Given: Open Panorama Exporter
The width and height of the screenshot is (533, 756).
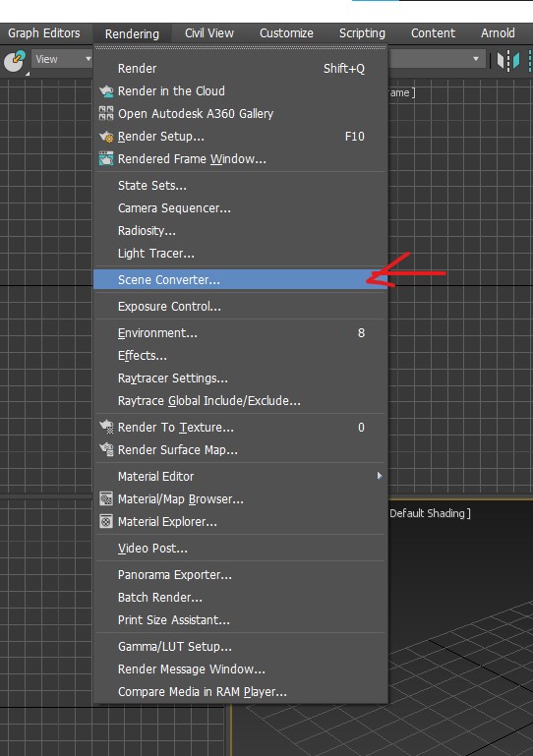Looking at the screenshot, I should (241, 575).
